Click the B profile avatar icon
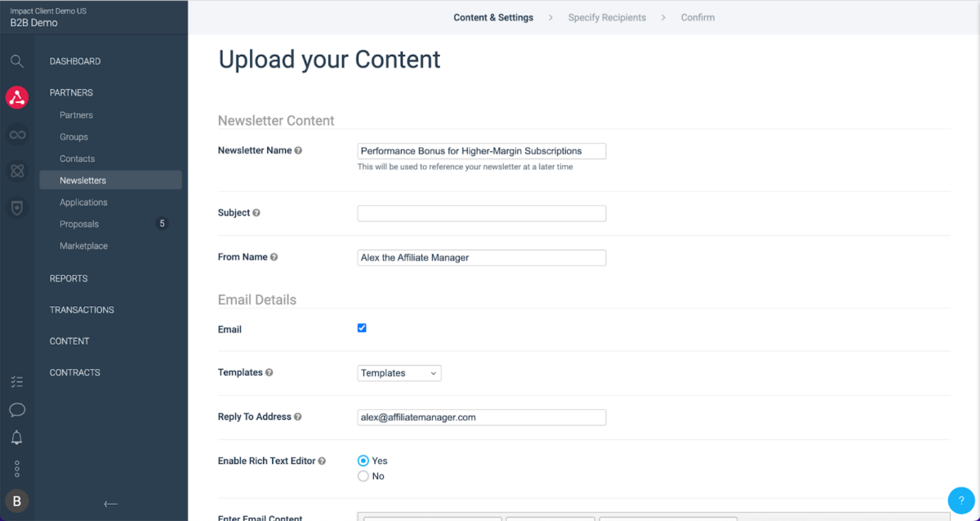Image resolution: width=980 pixels, height=521 pixels. tap(17, 500)
